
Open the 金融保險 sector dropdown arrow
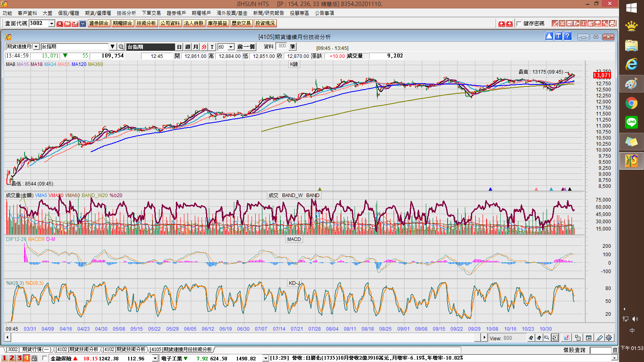click(155, 358)
